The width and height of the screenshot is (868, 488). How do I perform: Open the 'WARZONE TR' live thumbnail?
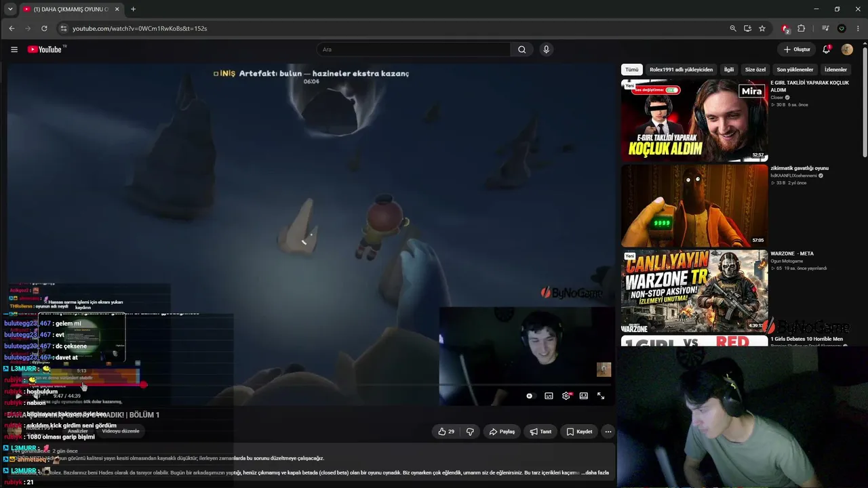[694, 291]
